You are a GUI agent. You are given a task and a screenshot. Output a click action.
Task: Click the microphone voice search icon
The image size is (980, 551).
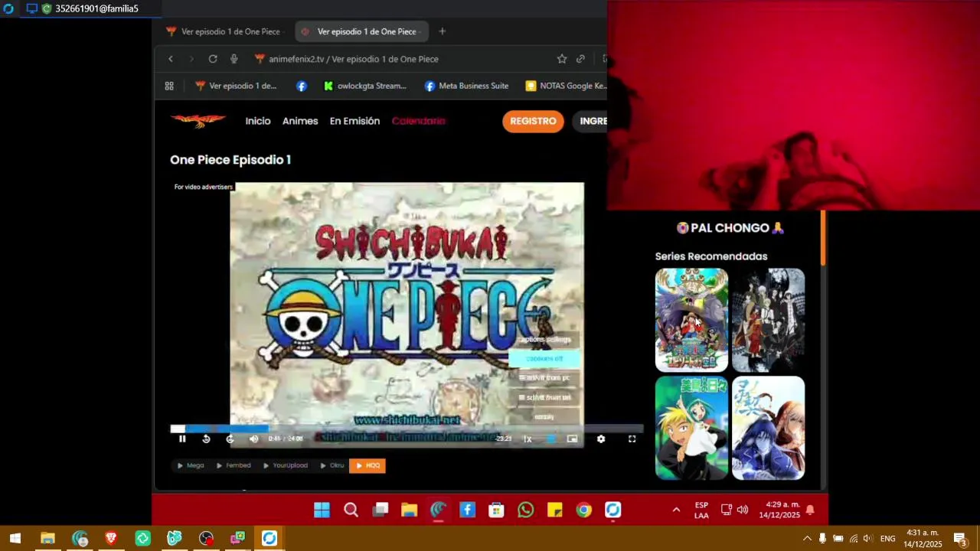(x=234, y=59)
